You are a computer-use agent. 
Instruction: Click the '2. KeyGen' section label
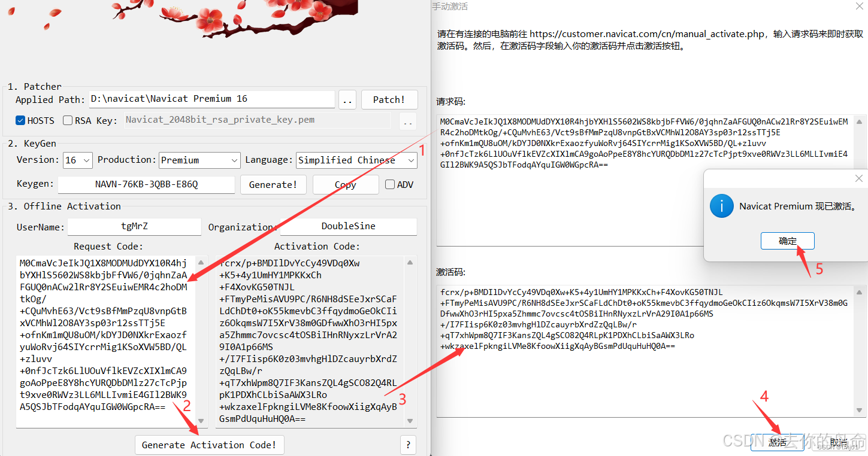click(x=31, y=144)
